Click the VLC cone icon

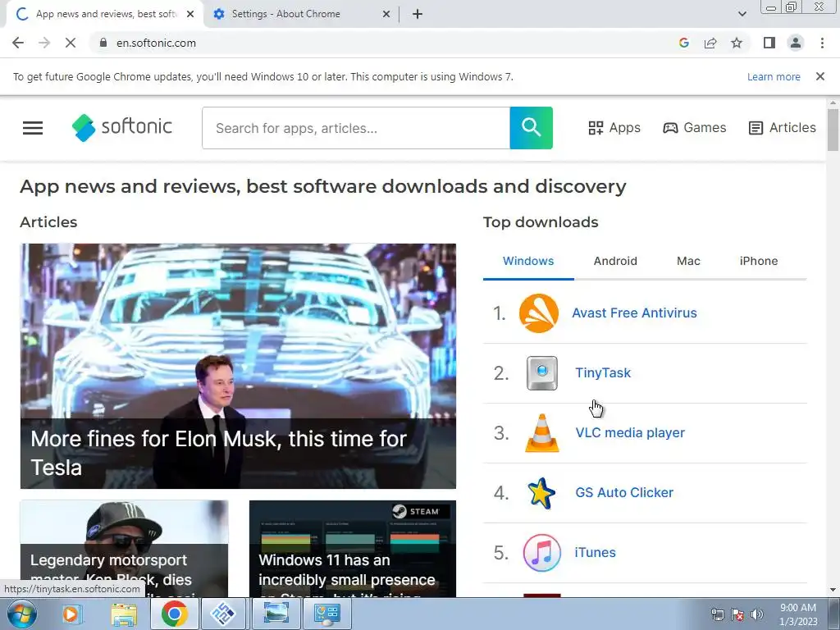tap(542, 433)
